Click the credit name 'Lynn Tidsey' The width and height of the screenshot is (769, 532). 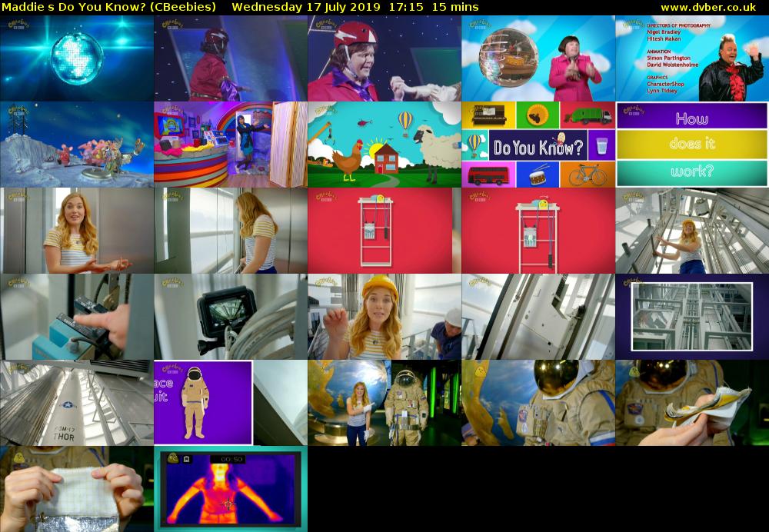[x=662, y=91]
